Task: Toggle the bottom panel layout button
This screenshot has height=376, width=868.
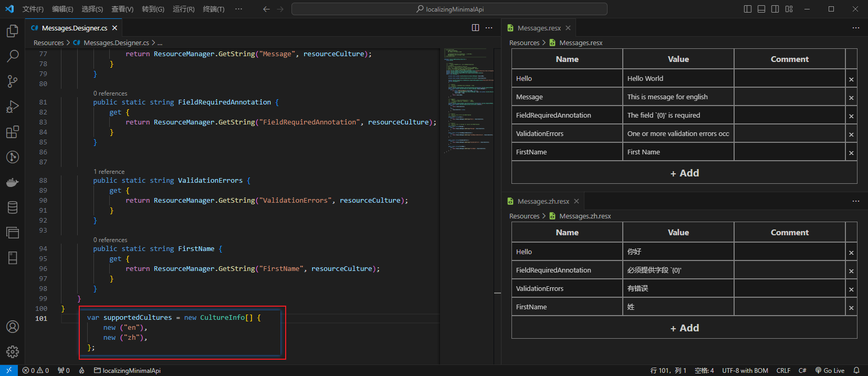Action: click(x=761, y=9)
